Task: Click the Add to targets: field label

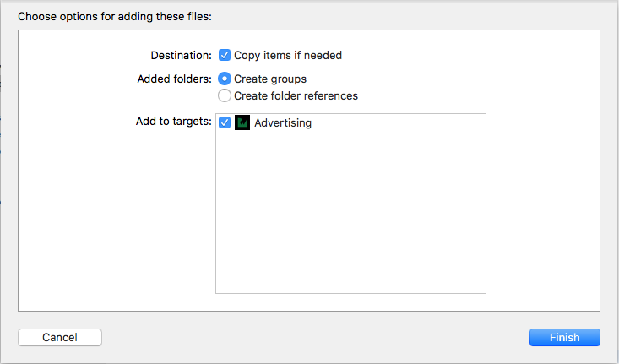Action: (174, 122)
